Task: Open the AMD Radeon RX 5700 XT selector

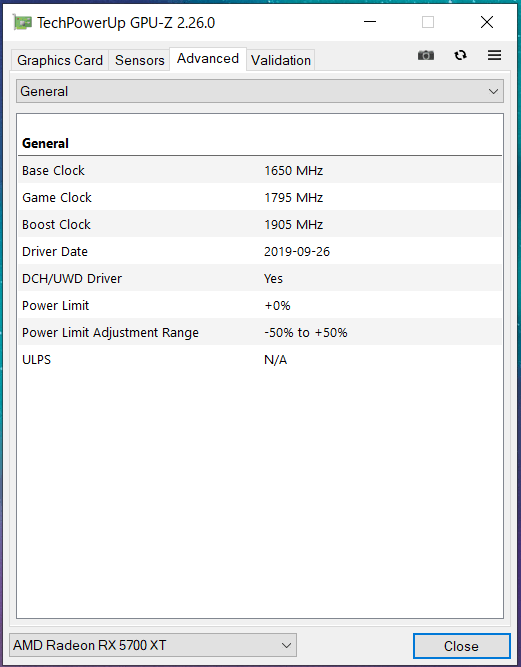Action: 153,645
